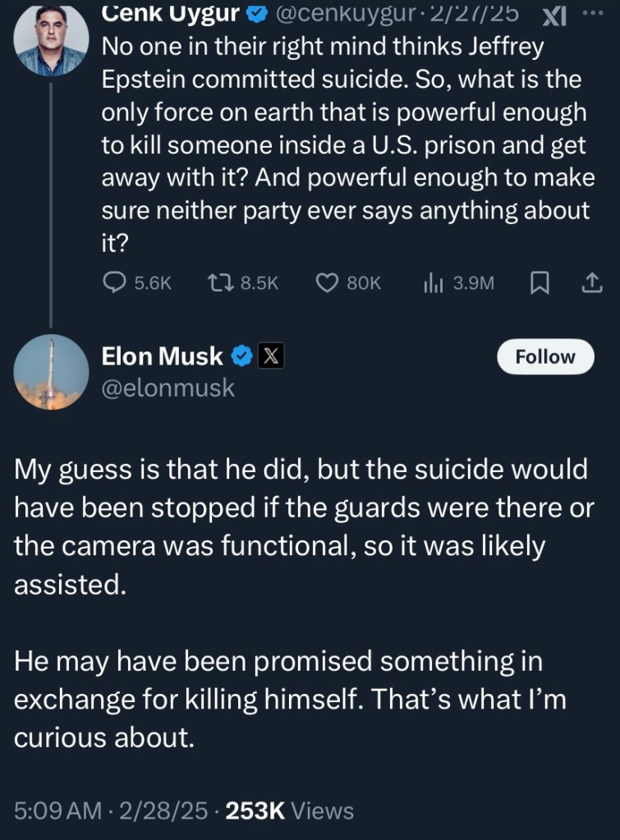Click the X affiliation badge beside Elon Musk

[271, 356]
